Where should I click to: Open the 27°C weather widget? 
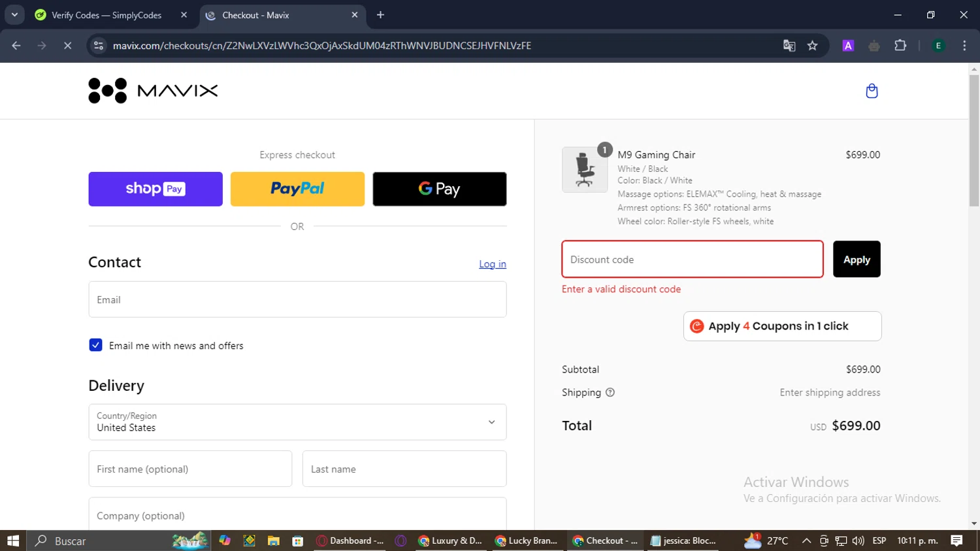click(x=767, y=541)
